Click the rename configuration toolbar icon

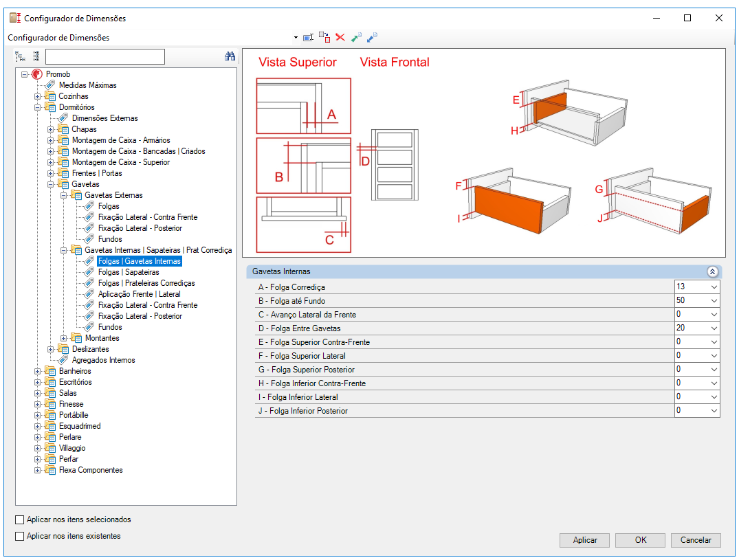[x=308, y=38]
